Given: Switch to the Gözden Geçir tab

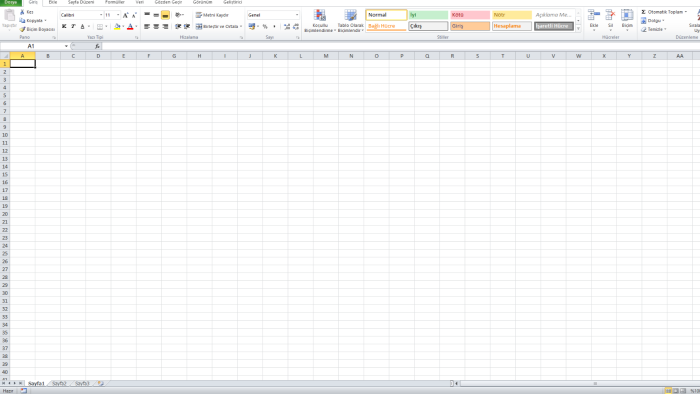Looking at the screenshot, I should click(x=168, y=2).
